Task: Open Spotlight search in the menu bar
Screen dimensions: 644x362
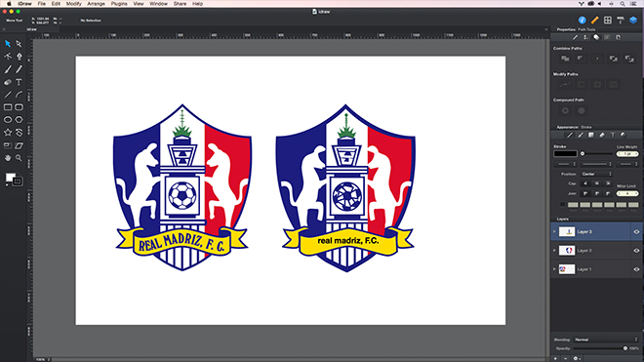Action: tap(623, 4)
